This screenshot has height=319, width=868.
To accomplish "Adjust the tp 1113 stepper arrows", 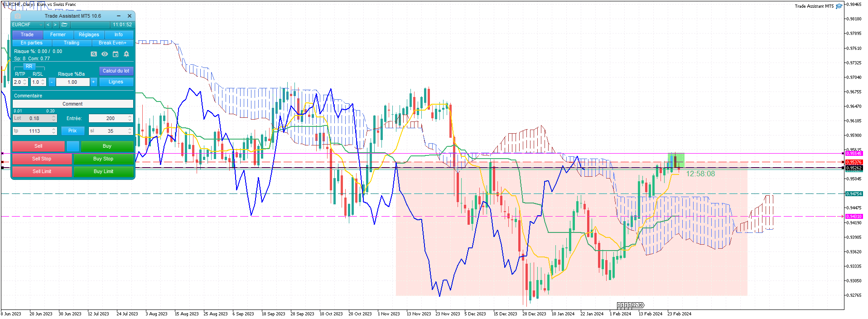I will (x=54, y=131).
